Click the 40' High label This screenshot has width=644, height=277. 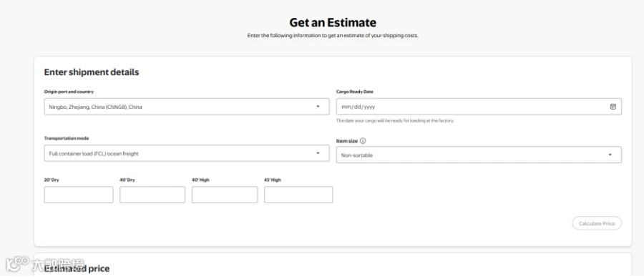(200, 180)
